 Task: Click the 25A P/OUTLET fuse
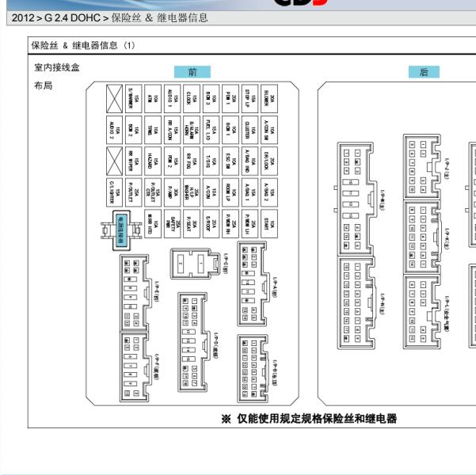(133, 192)
